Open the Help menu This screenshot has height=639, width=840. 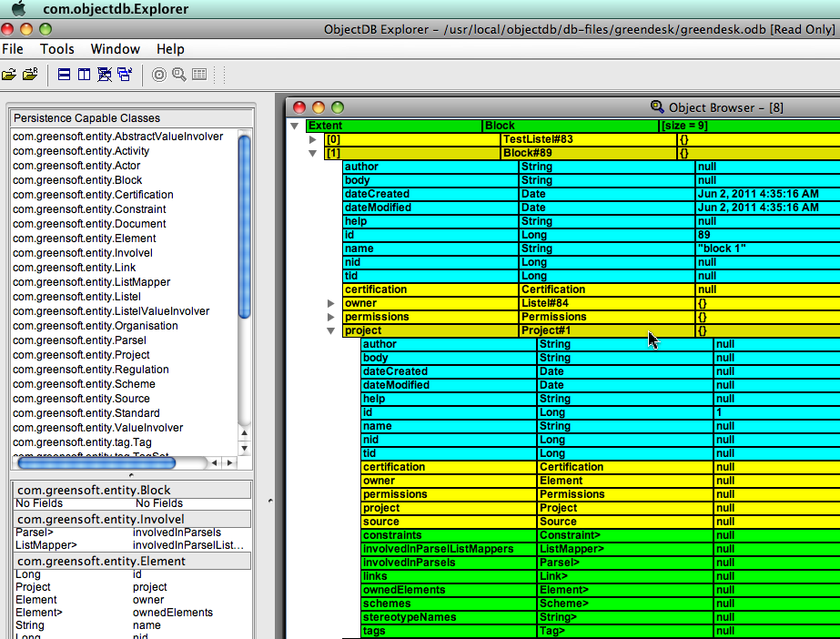pyautogui.click(x=170, y=49)
